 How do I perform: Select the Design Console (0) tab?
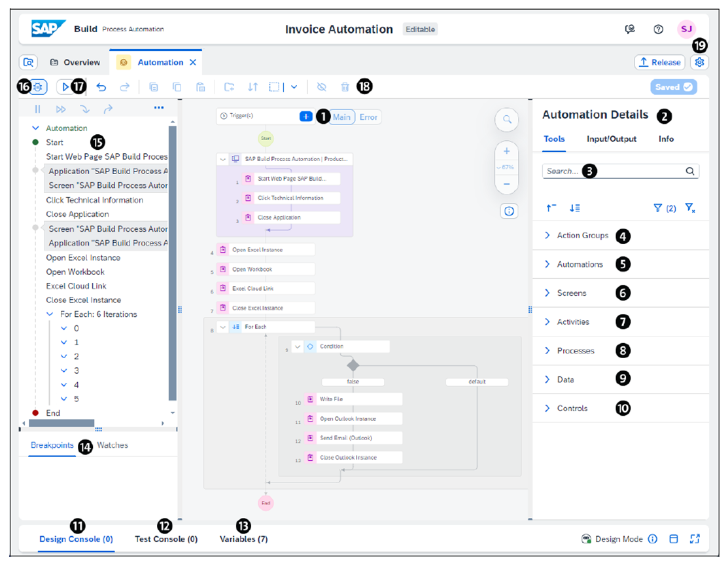[76, 539]
